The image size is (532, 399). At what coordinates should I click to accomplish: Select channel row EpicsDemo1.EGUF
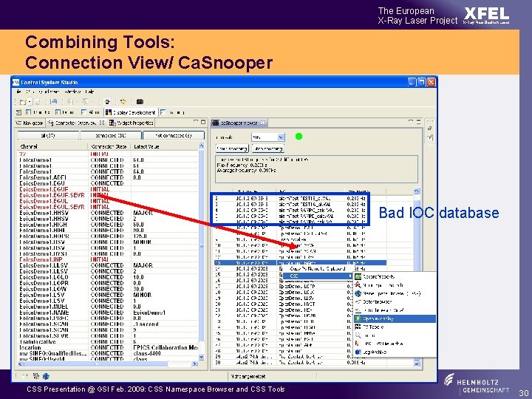(x=108, y=189)
